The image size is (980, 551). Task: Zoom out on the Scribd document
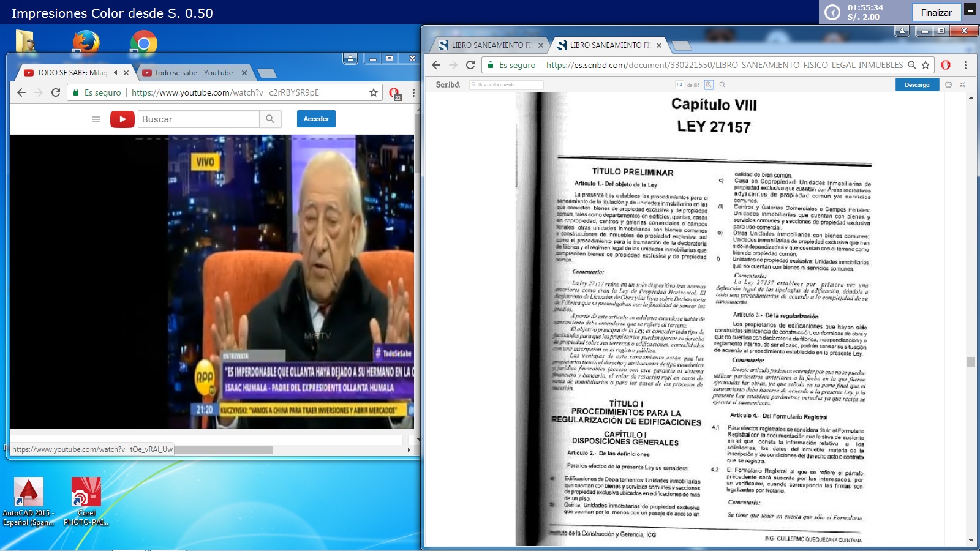tap(722, 85)
